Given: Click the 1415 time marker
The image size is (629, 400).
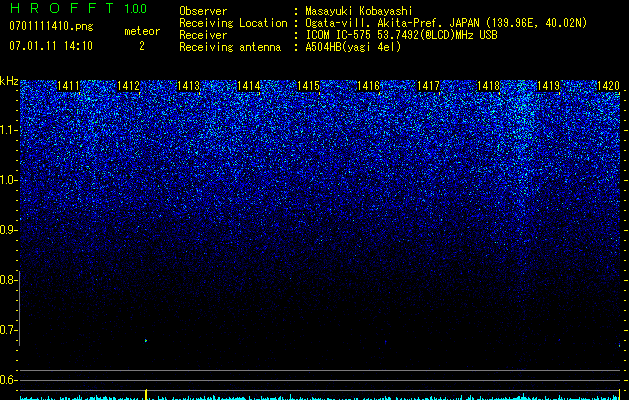Looking at the screenshot, I should 308,86.
